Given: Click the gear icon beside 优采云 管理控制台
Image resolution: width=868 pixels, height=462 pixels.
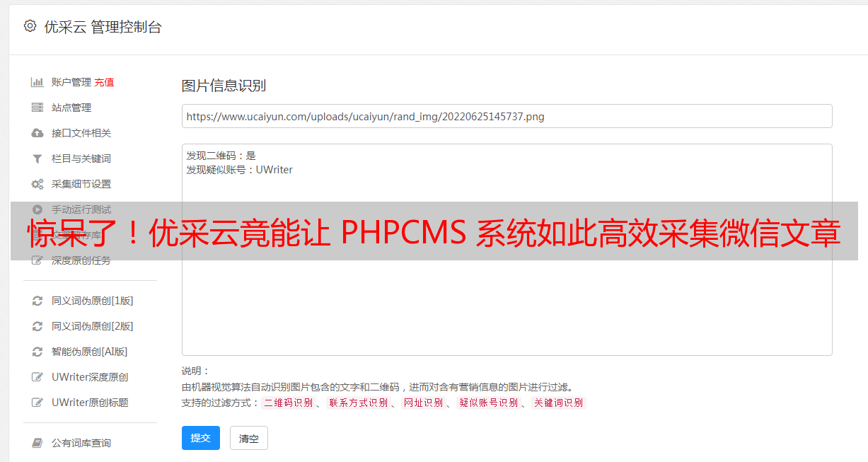Looking at the screenshot, I should coord(30,26).
